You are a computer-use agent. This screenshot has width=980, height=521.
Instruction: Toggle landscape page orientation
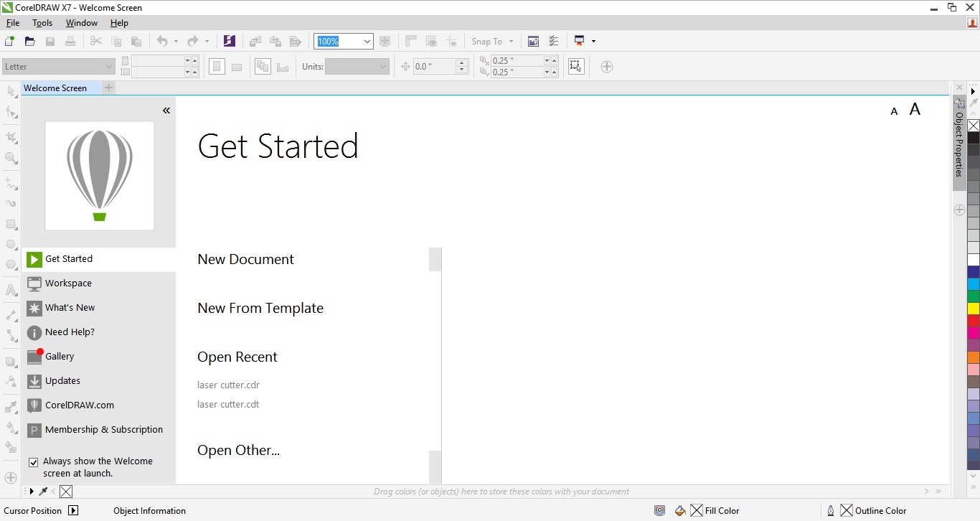(237, 67)
